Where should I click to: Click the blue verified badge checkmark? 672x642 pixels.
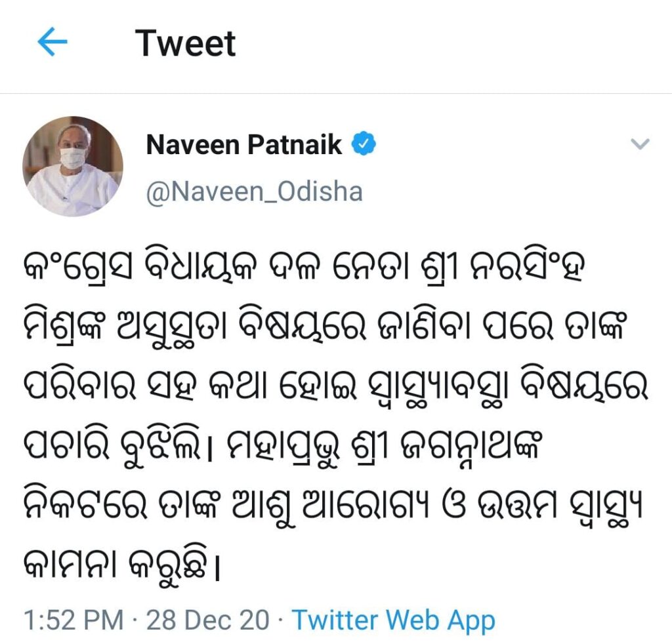(x=364, y=144)
